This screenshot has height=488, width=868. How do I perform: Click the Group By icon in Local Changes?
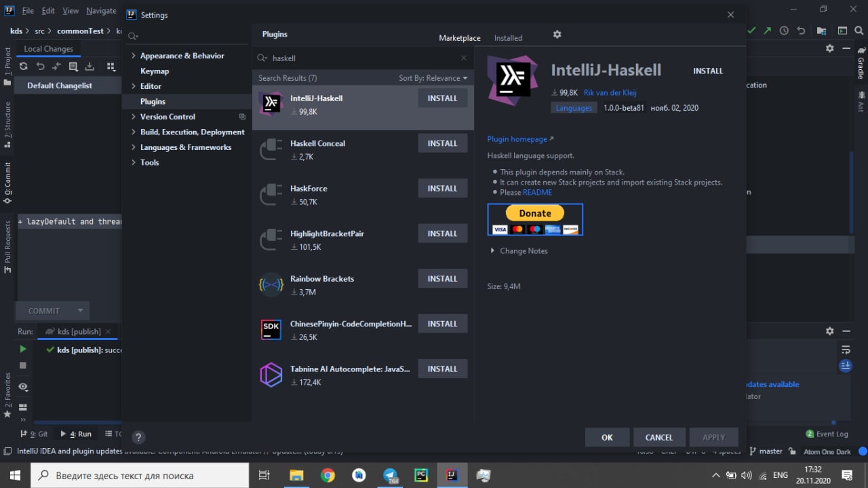point(111,67)
